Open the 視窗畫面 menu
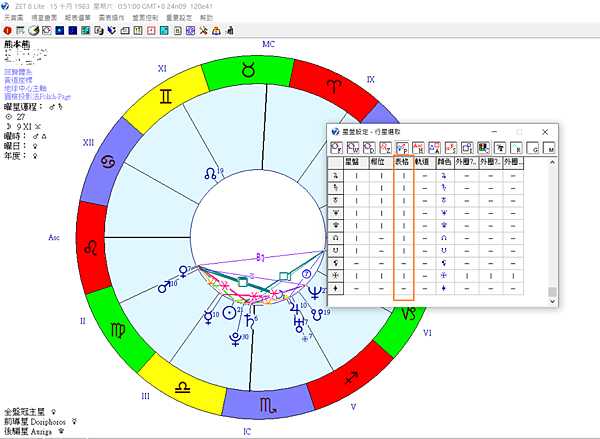The width and height of the screenshot is (600, 439). click(44, 18)
